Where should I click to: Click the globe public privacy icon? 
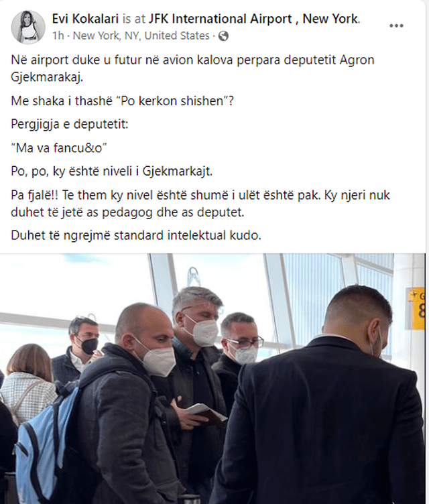coord(223,36)
